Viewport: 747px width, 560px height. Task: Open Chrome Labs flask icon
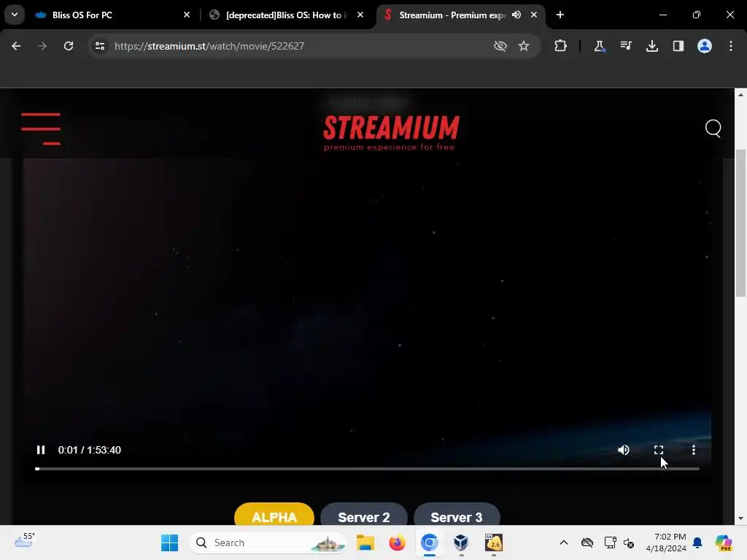point(600,46)
